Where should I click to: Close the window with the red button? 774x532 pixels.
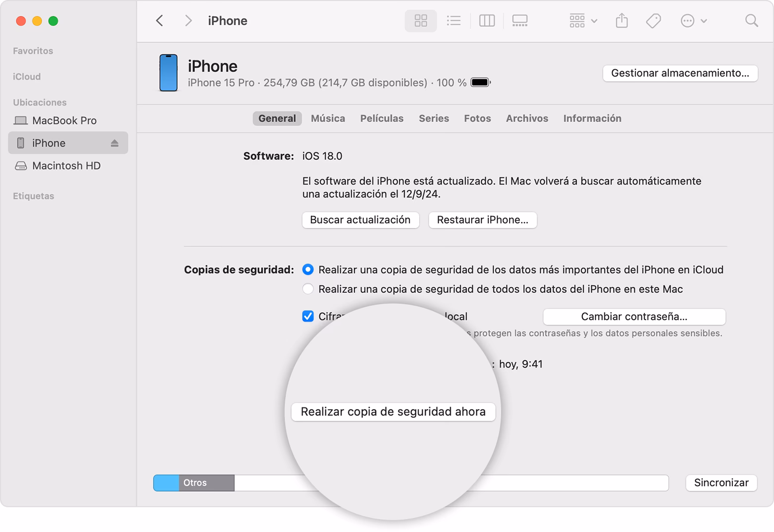tap(21, 21)
